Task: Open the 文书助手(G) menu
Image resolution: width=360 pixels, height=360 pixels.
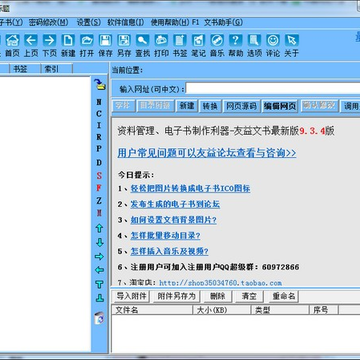Action: click(x=223, y=22)
